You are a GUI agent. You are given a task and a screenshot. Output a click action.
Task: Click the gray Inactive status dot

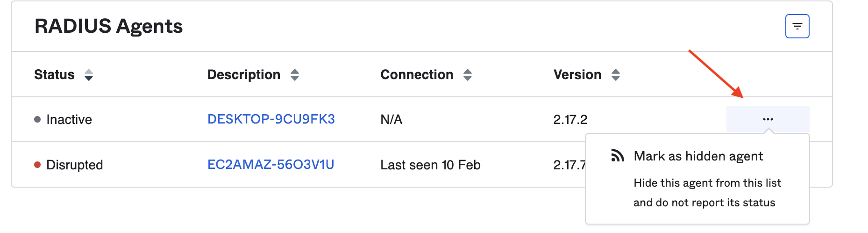37,119
